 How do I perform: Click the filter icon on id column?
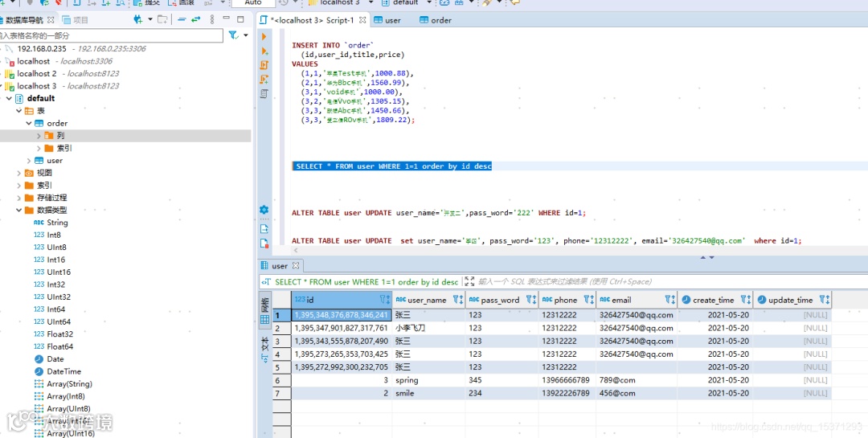(x=381, y=300)
